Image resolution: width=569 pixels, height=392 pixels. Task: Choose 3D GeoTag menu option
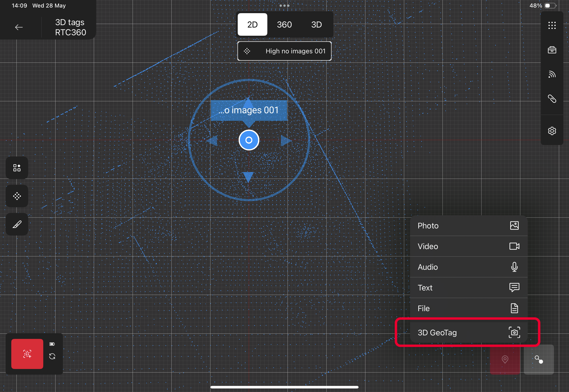tap(468, 333)
